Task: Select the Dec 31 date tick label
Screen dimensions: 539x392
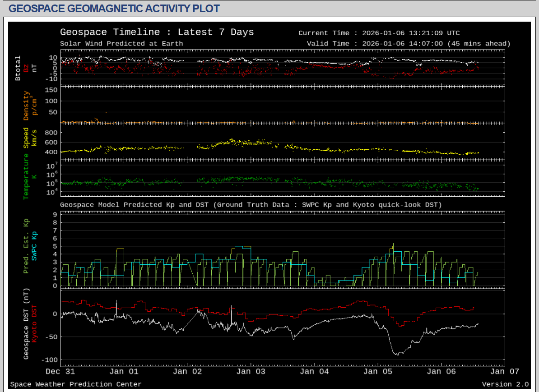Action: pyautogui.click(x=60, y=371)
